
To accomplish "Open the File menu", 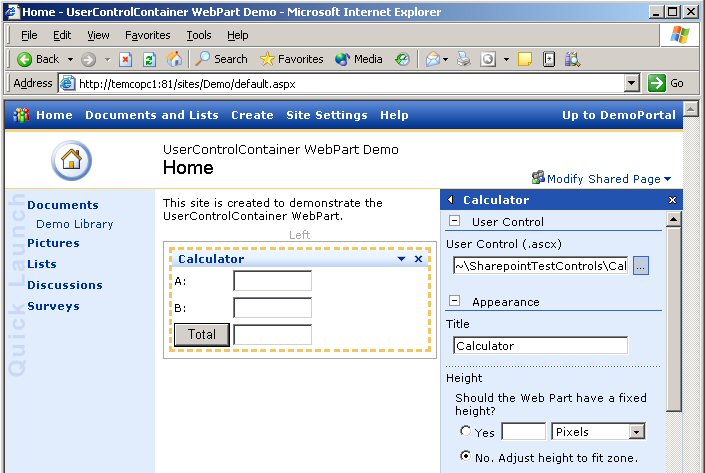I will pos(29,35).
